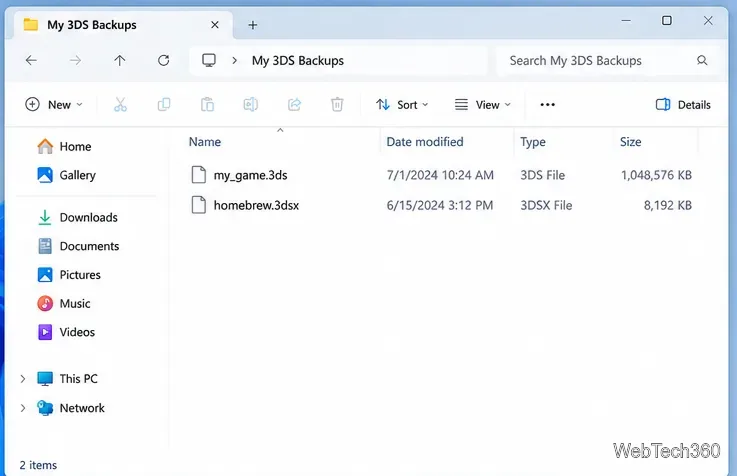This screenshot has width=737, height=476.
Task: Click the Share toolbar icon
Action: [x=294, y=104]
